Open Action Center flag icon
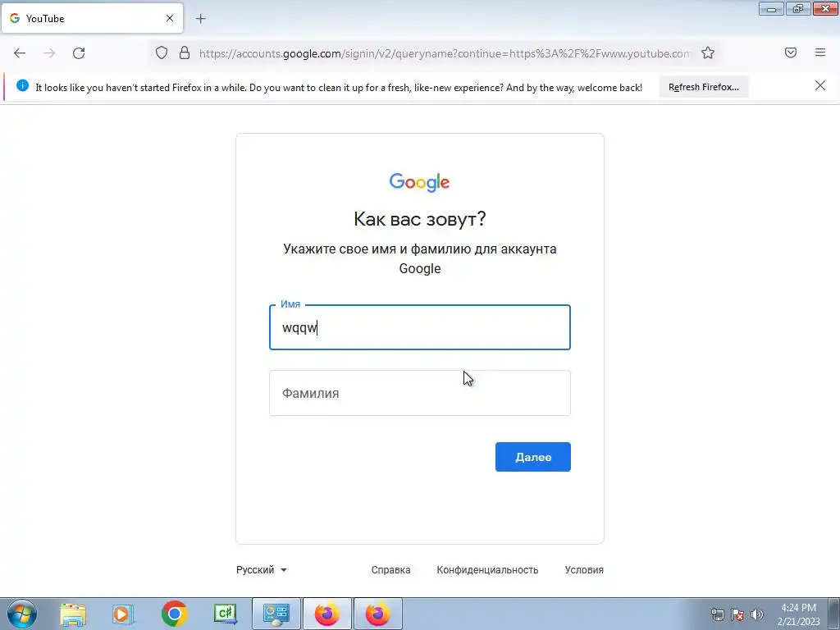 tap(737, 614)
